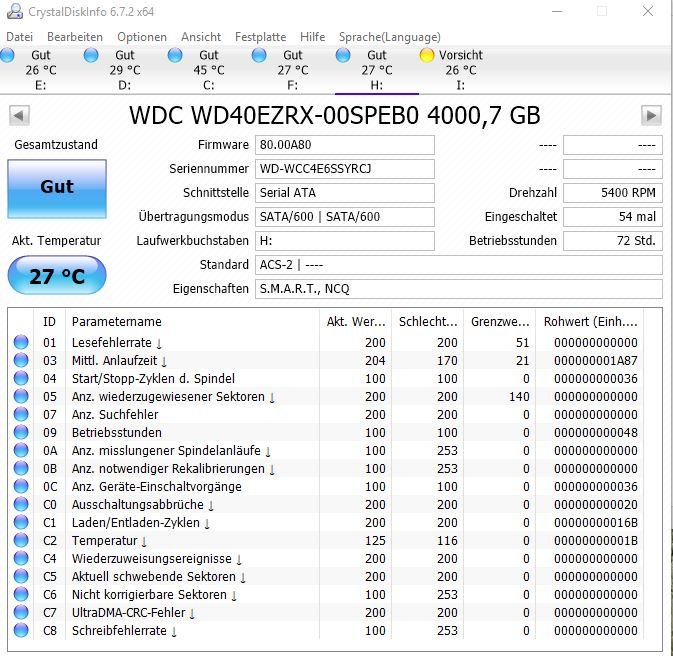Select the Mittl. Anlaufzeit raw value 000000001A87

click(x=595, y=361)
